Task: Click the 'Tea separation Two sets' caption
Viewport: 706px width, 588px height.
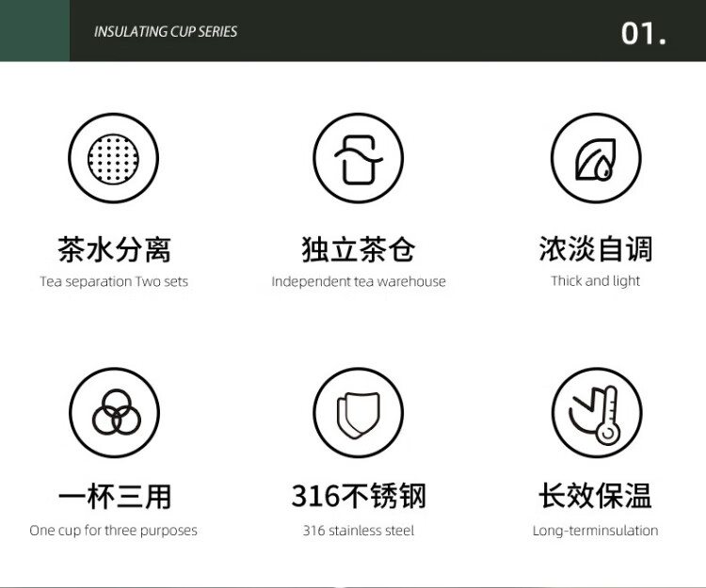Action: point(114,281)
